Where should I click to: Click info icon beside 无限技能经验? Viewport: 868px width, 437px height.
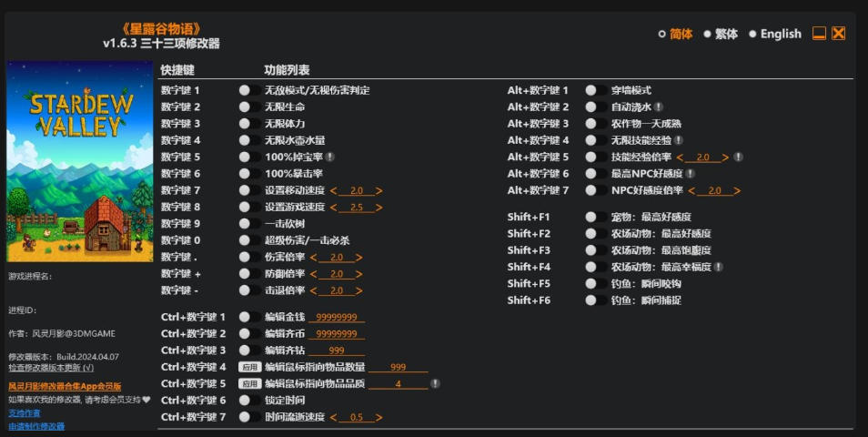(x=678, y=140)
